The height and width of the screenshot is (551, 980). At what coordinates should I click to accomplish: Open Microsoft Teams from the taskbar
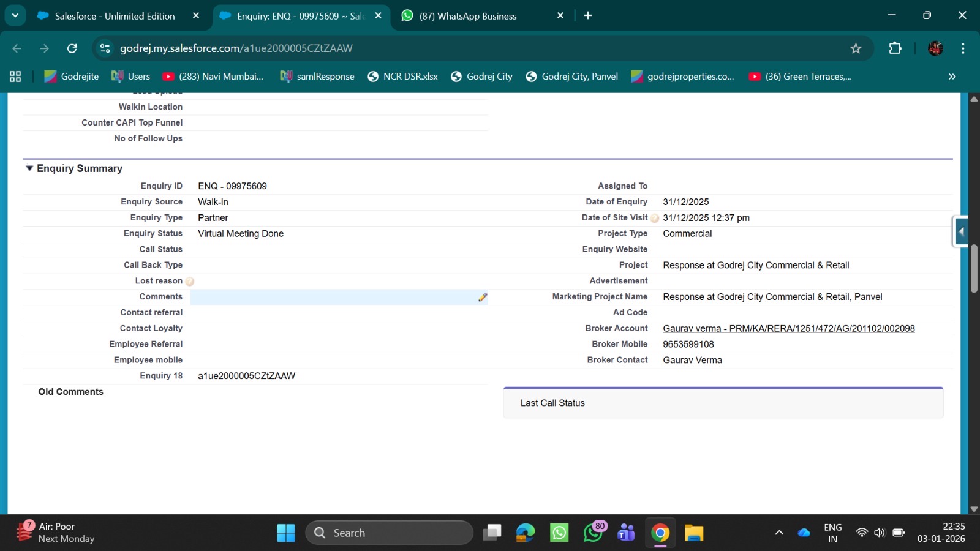click(x=626, y=533)
